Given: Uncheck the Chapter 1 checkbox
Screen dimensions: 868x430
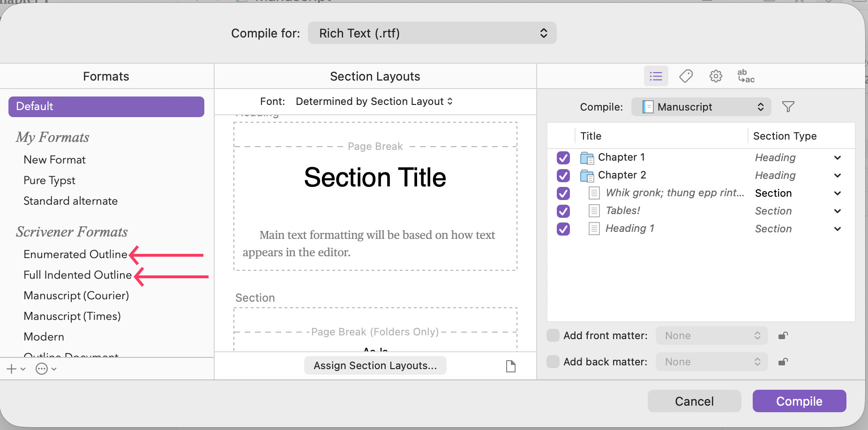Looking at the screenshot, I should [563, 157].
